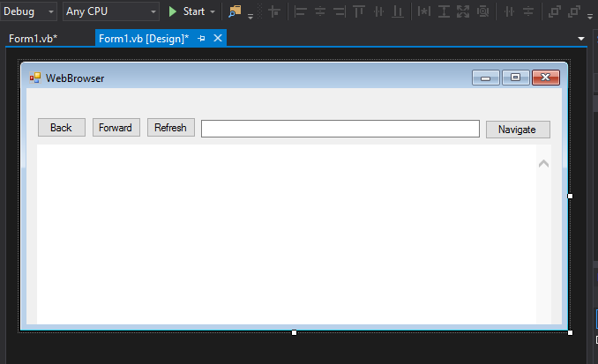Click the URL text box on the form
The width and height of the screenshot is (598, 364).
340,129
